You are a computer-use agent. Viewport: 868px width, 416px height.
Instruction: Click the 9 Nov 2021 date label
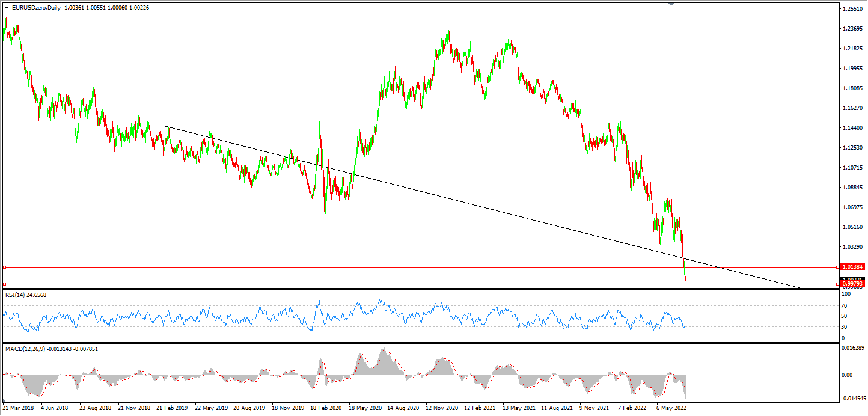click(x=595, y=408)
